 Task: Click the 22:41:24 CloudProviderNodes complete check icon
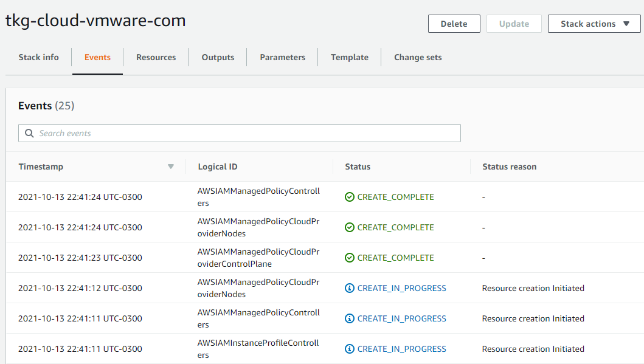click(350, 227)
